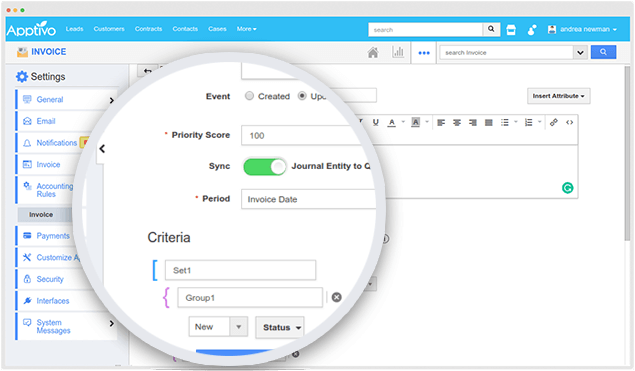Screen dimensions: 635x371
Task: Open the Contracts menu
Action: (148, 29)
